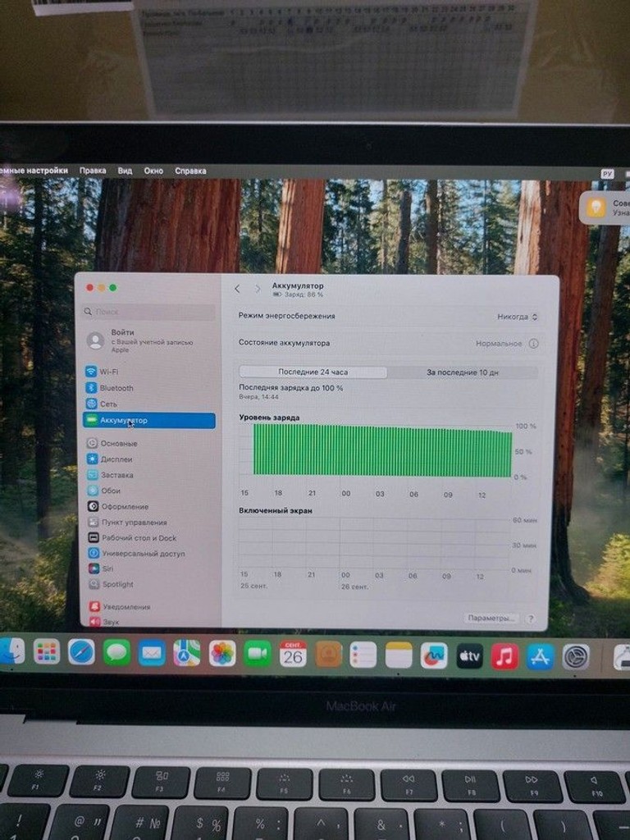Open Freeform from the Dock

(434, 656)
